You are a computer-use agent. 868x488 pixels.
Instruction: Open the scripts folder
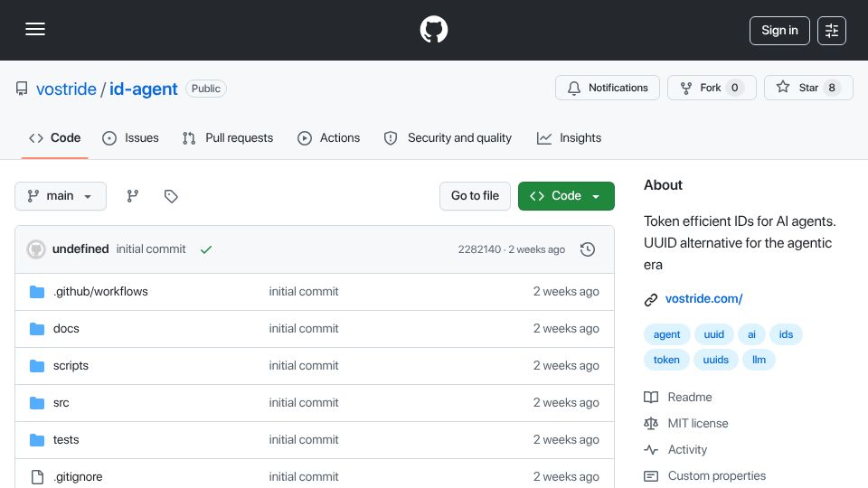coord(71,366)
